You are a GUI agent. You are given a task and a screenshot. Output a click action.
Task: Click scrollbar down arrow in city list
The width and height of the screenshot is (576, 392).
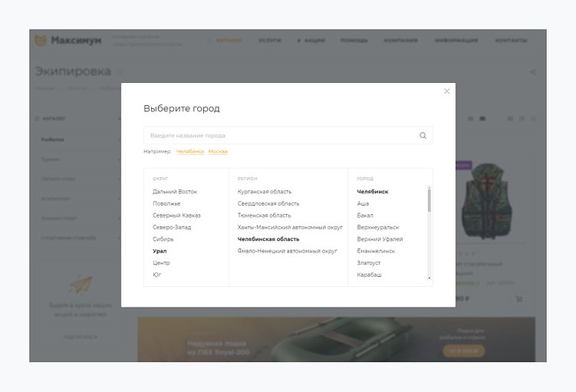429,278
